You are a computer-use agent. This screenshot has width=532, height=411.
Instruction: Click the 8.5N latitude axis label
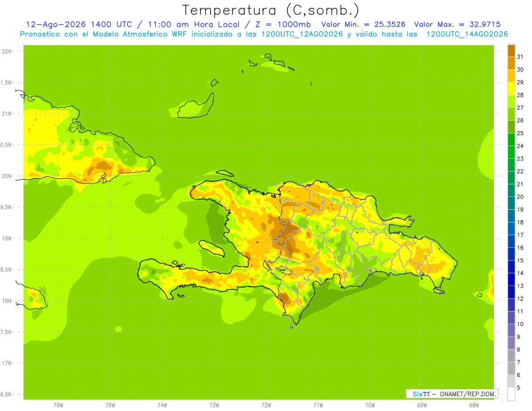(x=7, y=270)
